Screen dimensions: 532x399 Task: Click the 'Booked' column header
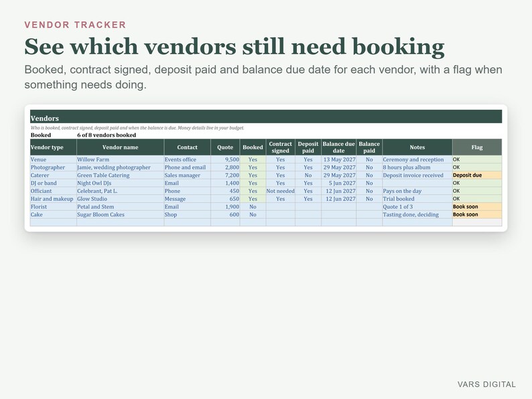click(253, 147)
